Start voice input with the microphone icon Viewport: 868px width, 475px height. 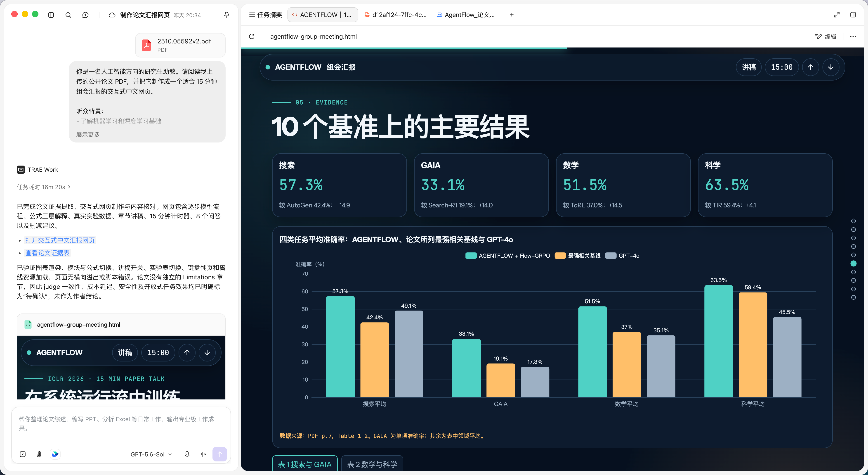click(187, 454)
